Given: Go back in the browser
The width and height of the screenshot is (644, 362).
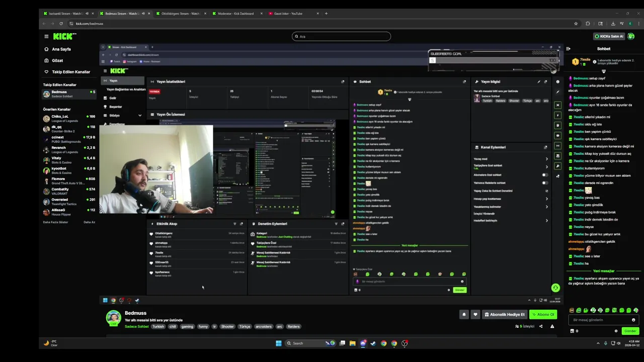Looking at the screenshot, I should [x=44, y=24].
